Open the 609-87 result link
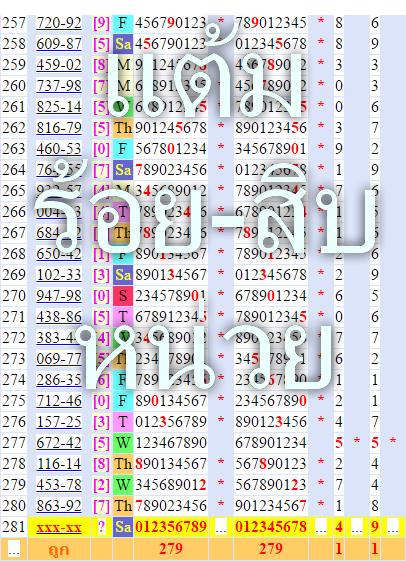This screenshot has height=561, width=406. click(59, 44)
